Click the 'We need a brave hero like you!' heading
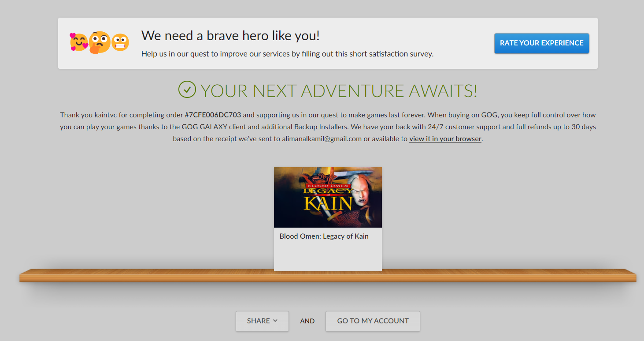The image size is (644, 341). click(230, 36)
